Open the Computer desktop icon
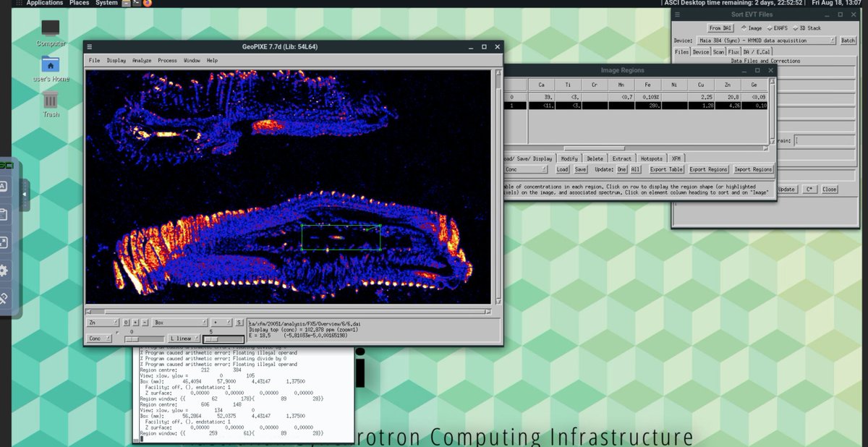The width and height of the screenshot is (868, 447). point(51,29)
